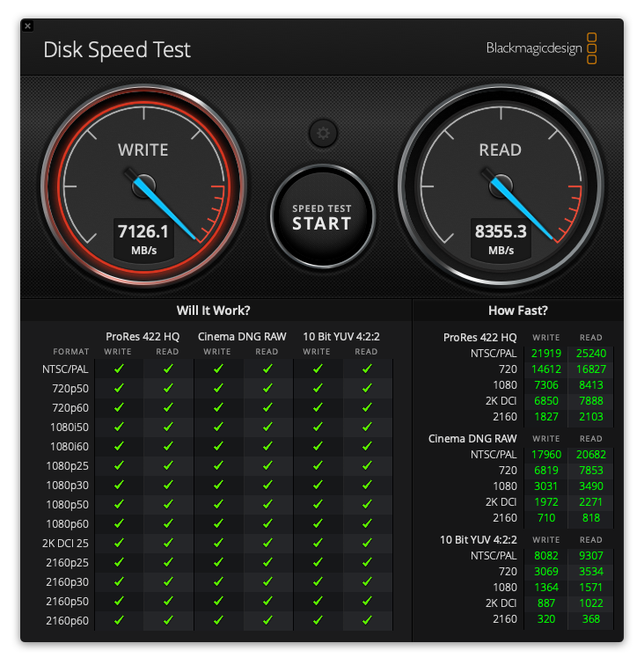Click 2160p50 Cinema DNG RAW read checkmark
This screenshot has width=644, height=665.
[267, 601]
